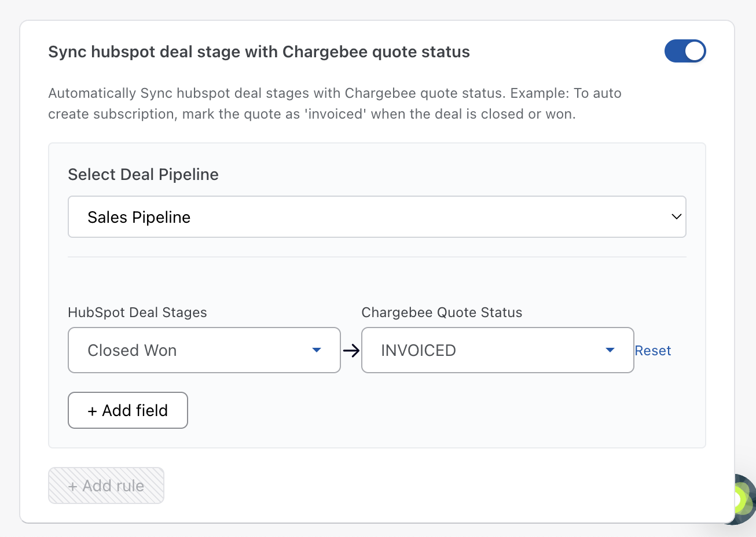Click the plus sign in Add rule

click(73, 487)
